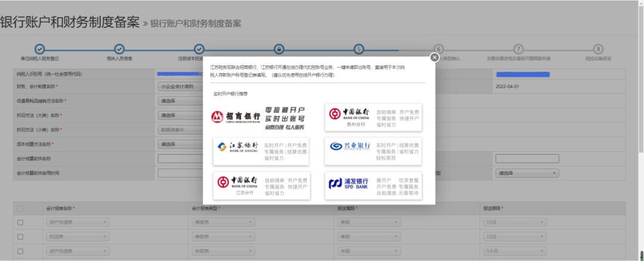Go to step 2 相关人员信息 circle
The width and height of the screenshot is (644, 261).
point(119,49)
